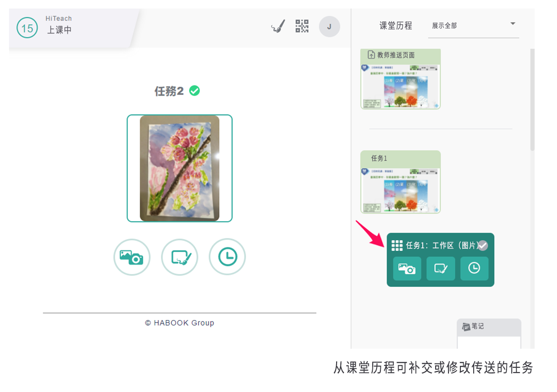Click clock icon in 任务1 popup
557x392 pixels.
tap(474, 268)
